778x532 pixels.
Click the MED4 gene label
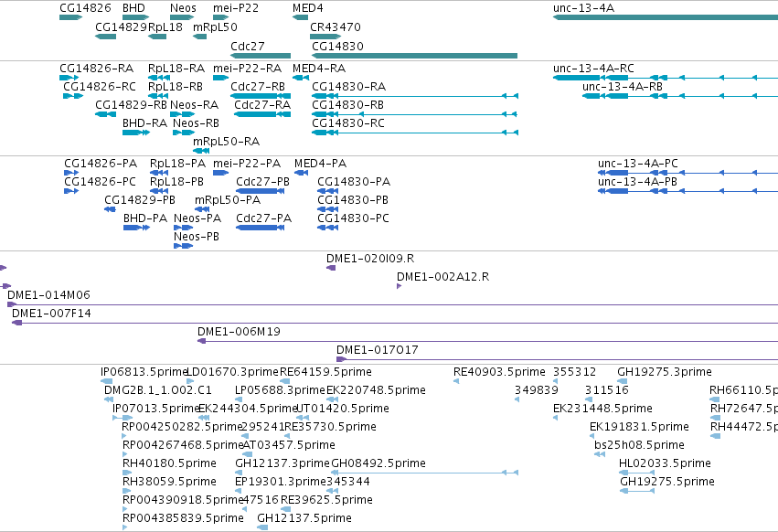[x=307, y=8]
